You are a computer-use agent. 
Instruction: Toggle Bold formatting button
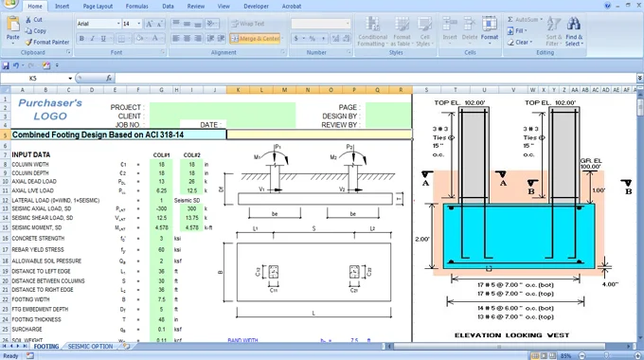pyautogui.click(x=81, y=39)
